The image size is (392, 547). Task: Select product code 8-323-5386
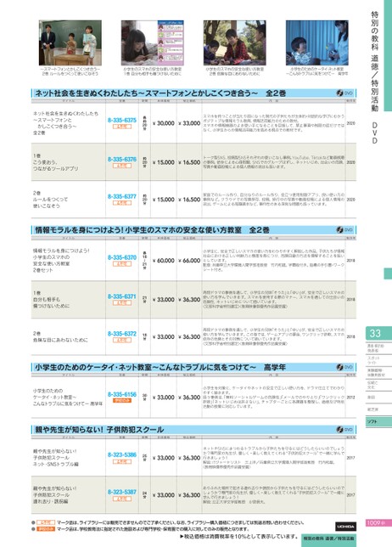[x=122, y=455]
